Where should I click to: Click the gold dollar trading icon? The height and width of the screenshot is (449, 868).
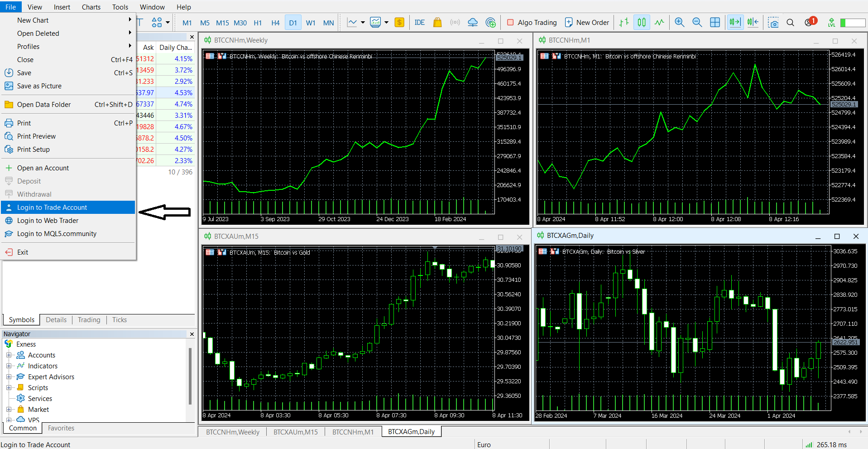(x=399, y=22)
